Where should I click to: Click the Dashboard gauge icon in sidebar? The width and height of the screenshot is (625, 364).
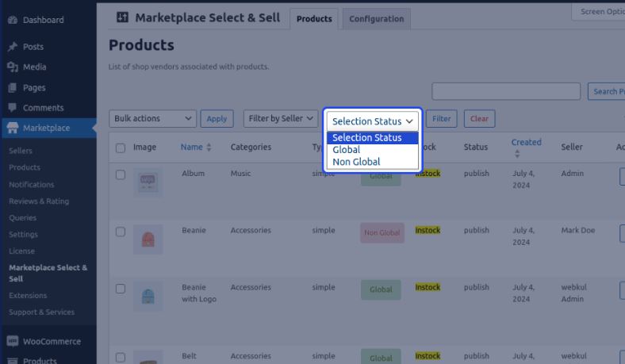(x=13, y=20)
